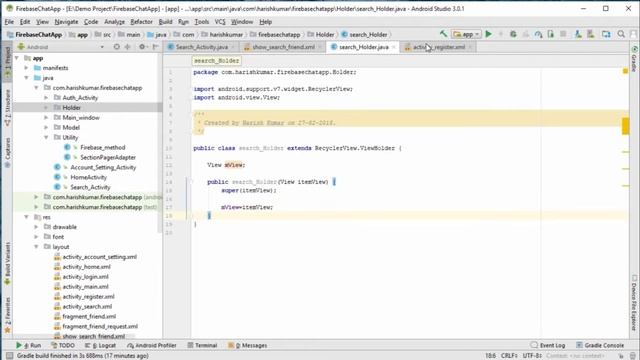
Task: Click the Project tree vertical scrollbar
Action: pyautogui.click(x=160, y=143)
